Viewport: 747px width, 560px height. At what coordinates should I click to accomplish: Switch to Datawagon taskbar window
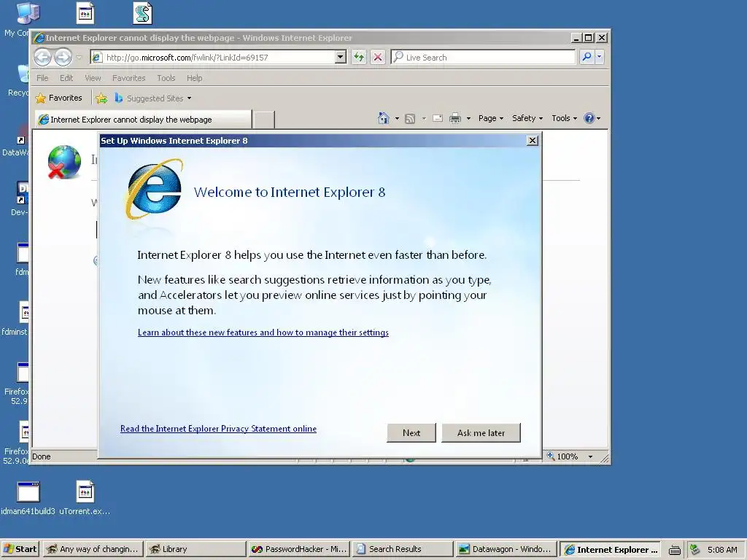coord(505,549)
